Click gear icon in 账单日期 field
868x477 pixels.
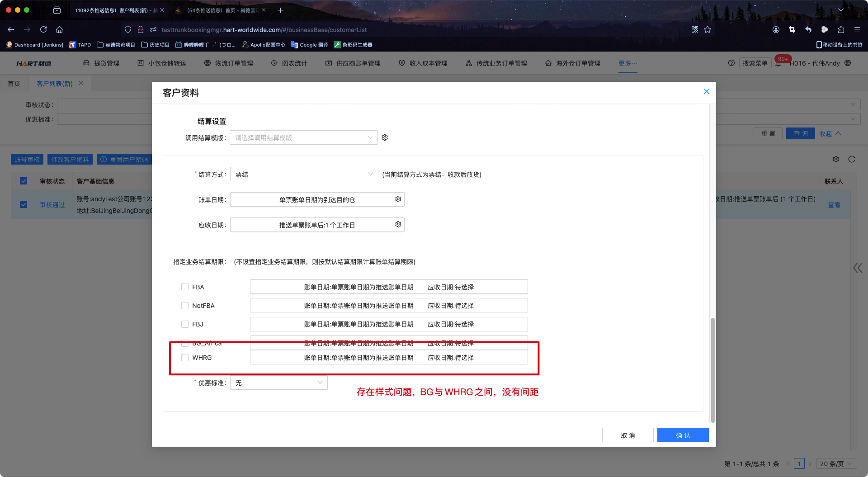[x=398, y=199]
